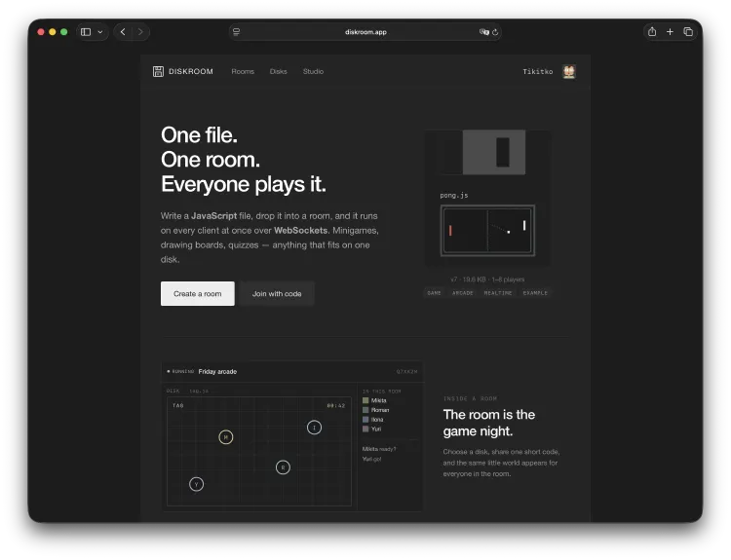Click the chat message 'Mikita ready?'
731x560 pixels.
pyautogui.click(x=379, y=449)
